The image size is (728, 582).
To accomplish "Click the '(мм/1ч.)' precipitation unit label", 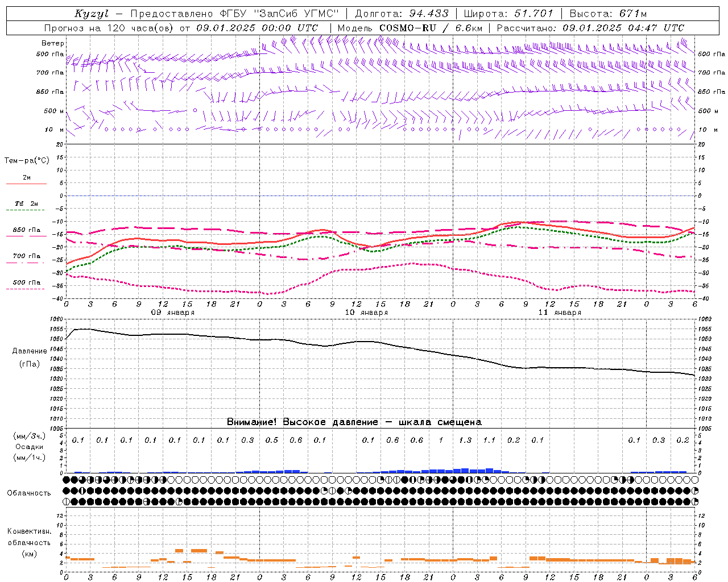I will click(x=30, y=458).
